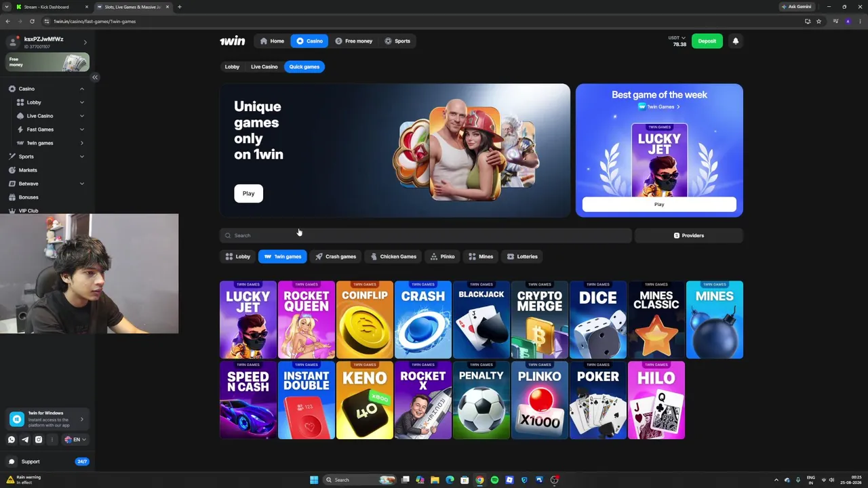
Task: Open Free money in the top navigation
Action: (x=353, y=41)
